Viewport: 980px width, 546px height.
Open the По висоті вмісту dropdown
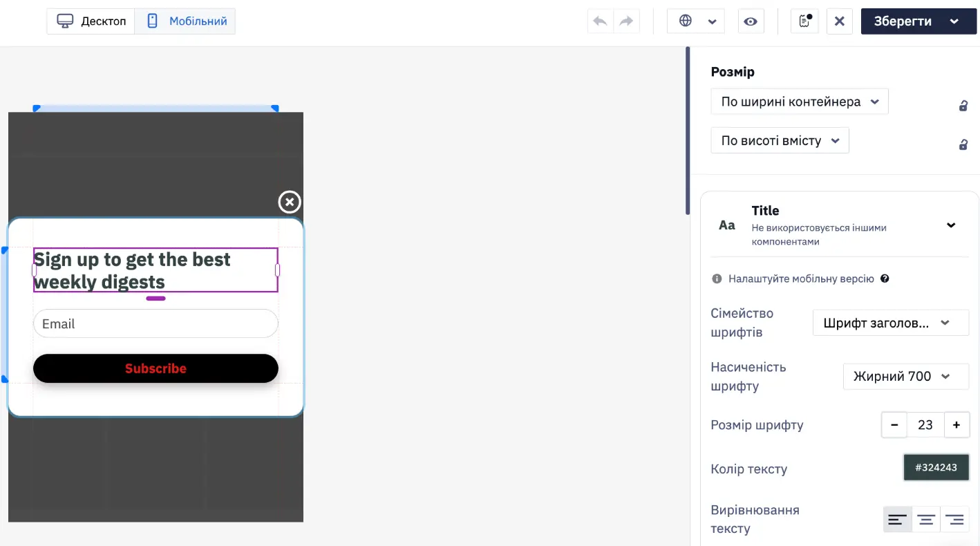click(x=780, y=140)
